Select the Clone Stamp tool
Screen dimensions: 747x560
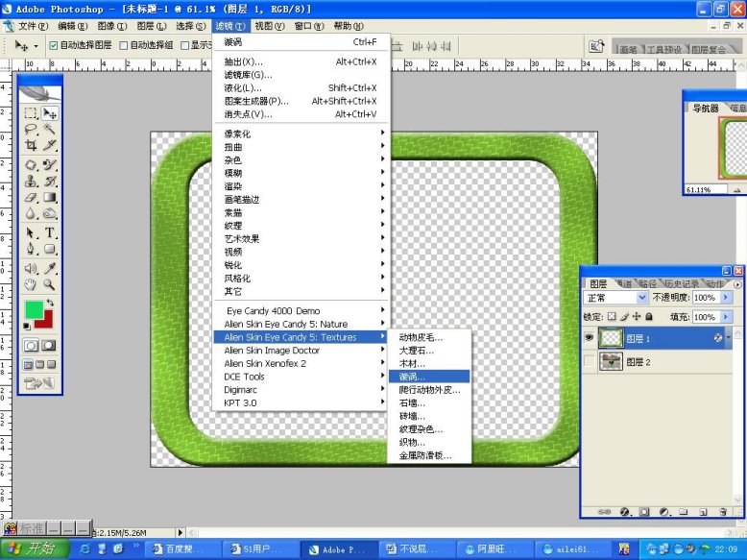pyautogui.click(x=31, y=182)
